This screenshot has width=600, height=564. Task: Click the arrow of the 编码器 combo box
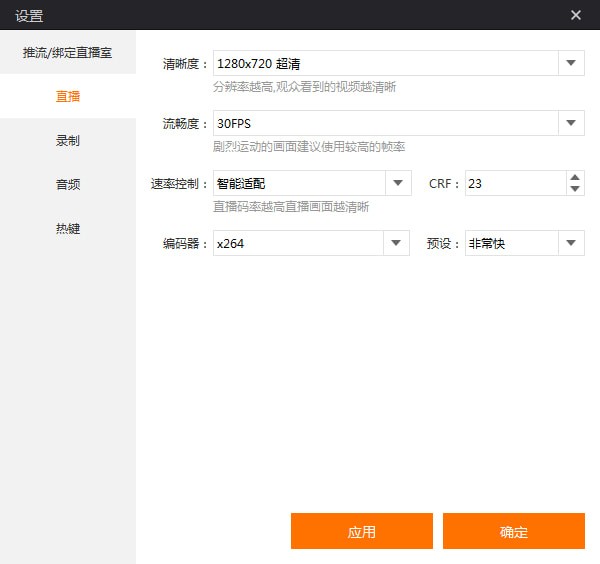pos(396,243)
